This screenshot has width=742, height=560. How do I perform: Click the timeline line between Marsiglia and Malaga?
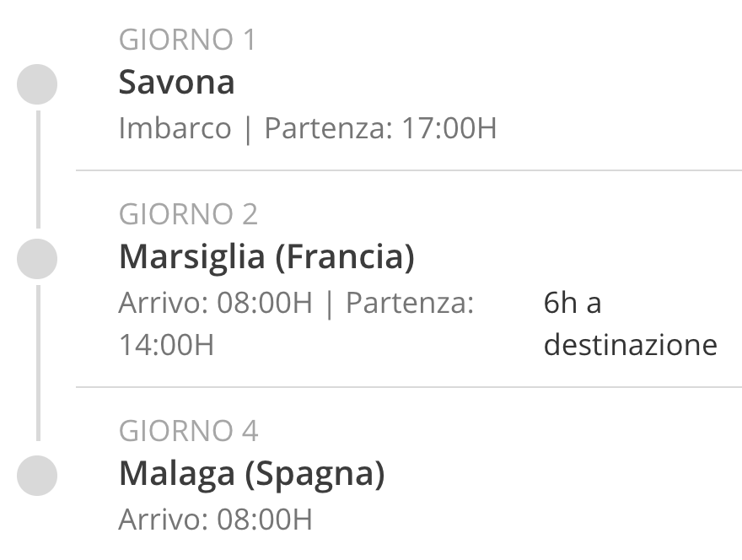click(38, 363)
